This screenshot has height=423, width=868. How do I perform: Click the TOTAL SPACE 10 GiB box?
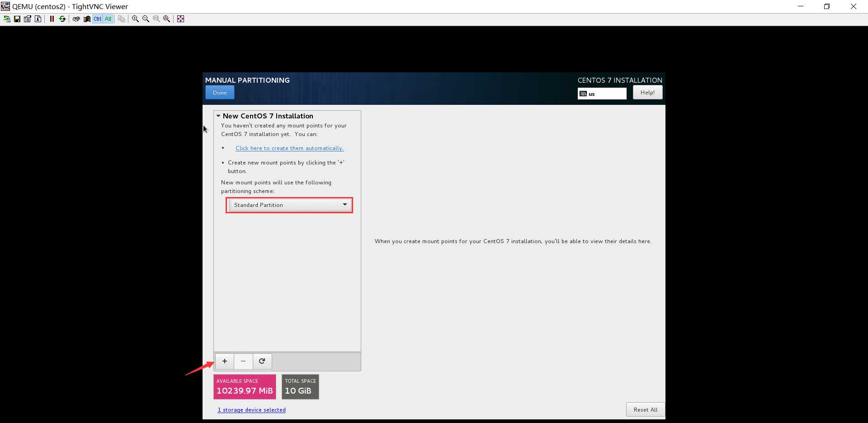(300, 387)
